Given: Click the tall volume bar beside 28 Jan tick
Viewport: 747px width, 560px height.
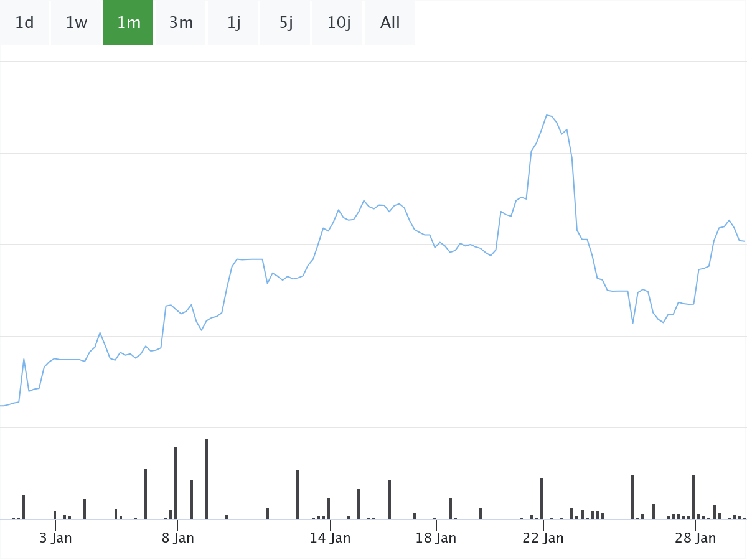Looking at the screenshot, I should 693,497.
